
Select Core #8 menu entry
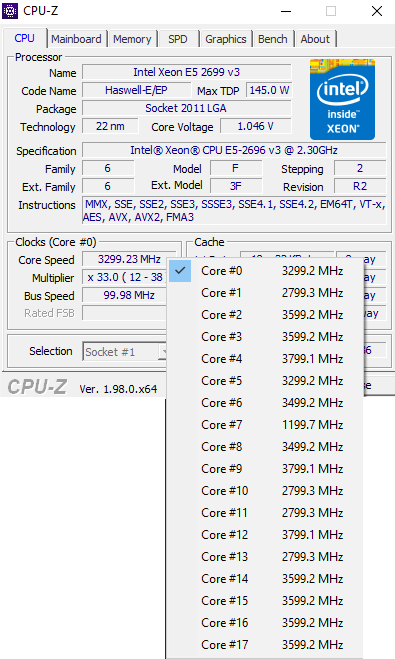tap(265, 447)
